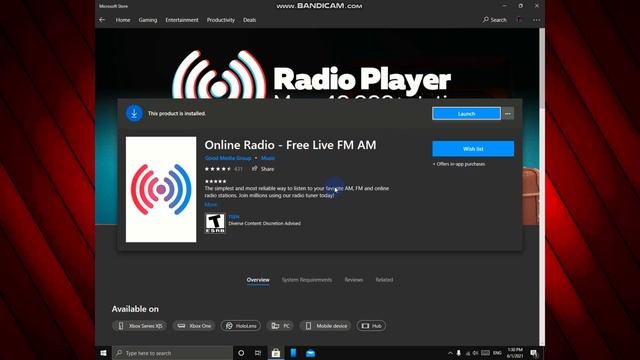Image resolution: width=640 pixels, height=360 pixels.
Task: Click the 'This product is installed.' text
Action: [x=177, y=113]
